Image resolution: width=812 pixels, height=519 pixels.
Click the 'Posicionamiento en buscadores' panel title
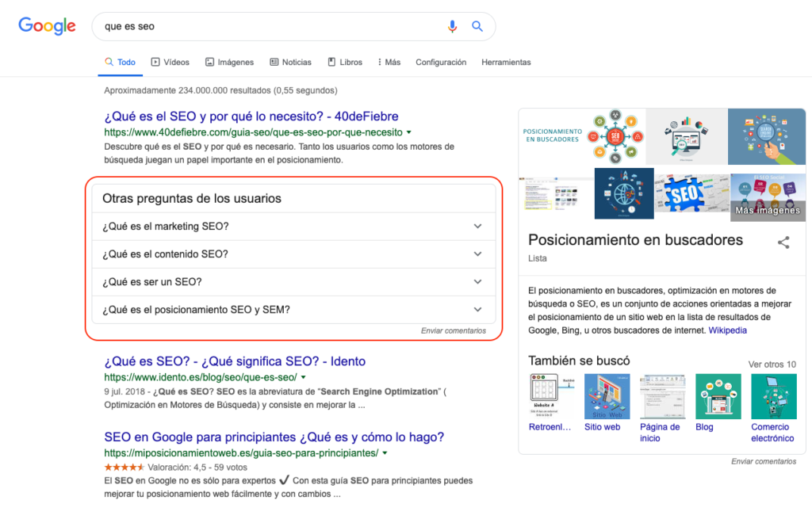[x=635, y=240]
